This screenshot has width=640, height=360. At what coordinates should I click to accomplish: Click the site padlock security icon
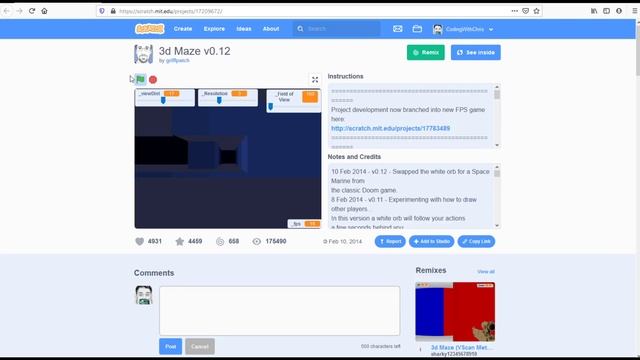click(x=113, y=11)
